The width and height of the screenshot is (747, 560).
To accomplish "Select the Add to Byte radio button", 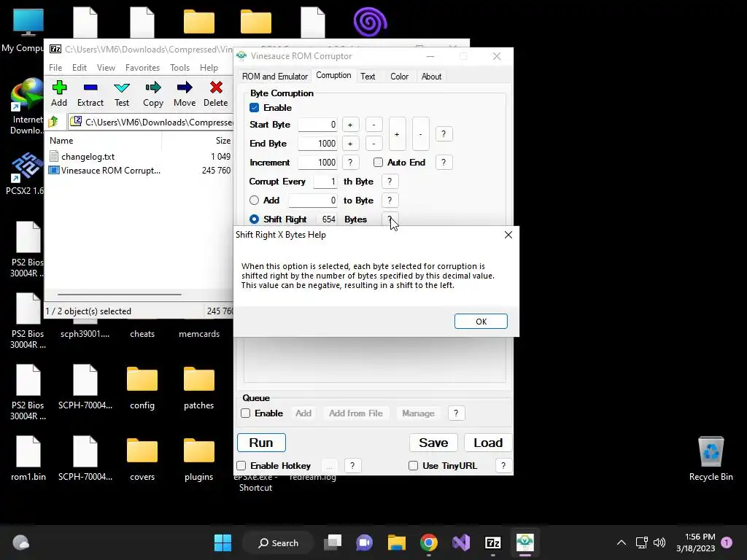I will (254, 201).
